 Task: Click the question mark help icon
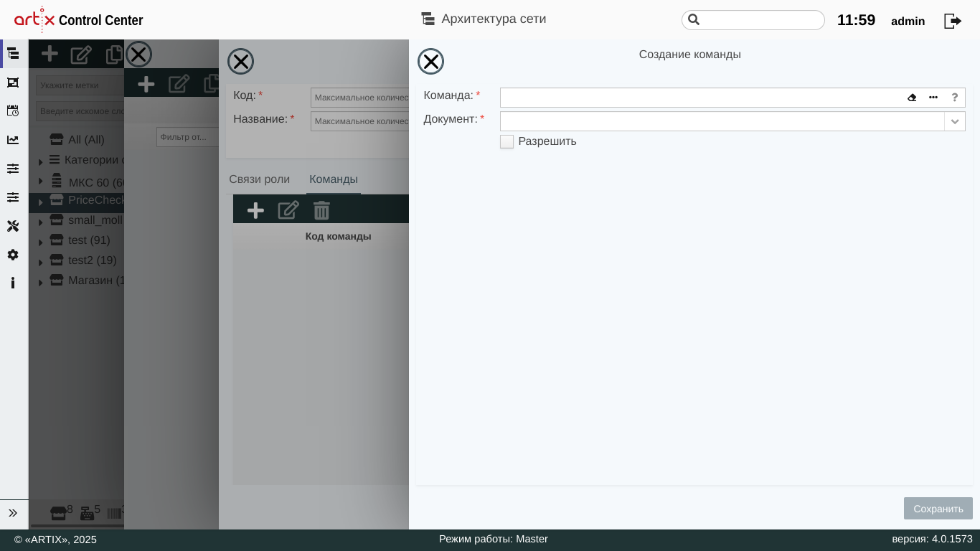954,98
